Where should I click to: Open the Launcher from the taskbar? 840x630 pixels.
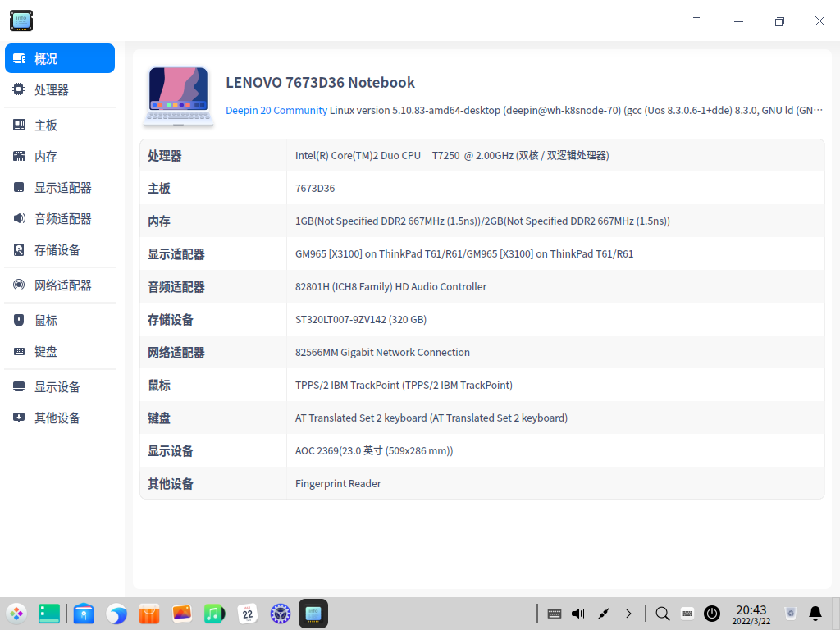pyautogui.click(x=16, y=613)
